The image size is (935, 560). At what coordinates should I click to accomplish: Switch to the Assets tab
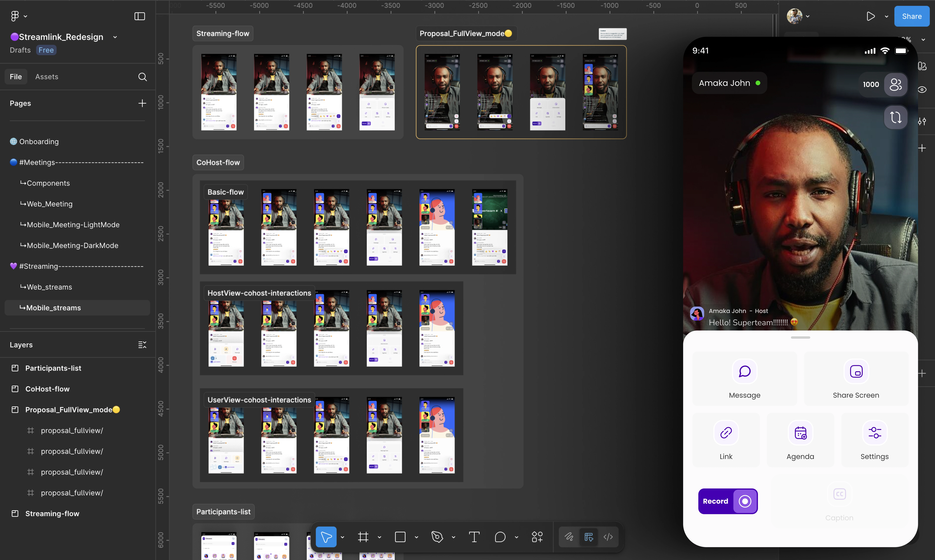(46, 77)
